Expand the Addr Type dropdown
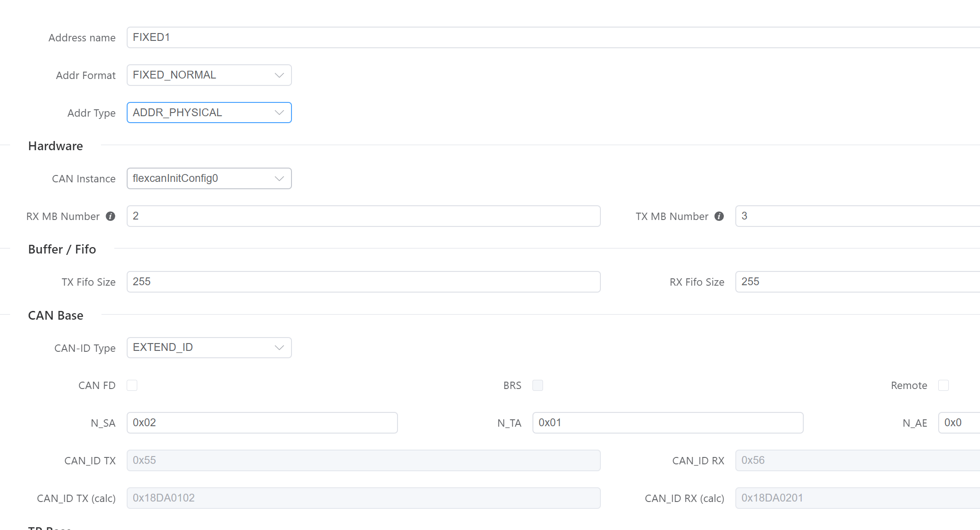980x530 pixels. 209,113
